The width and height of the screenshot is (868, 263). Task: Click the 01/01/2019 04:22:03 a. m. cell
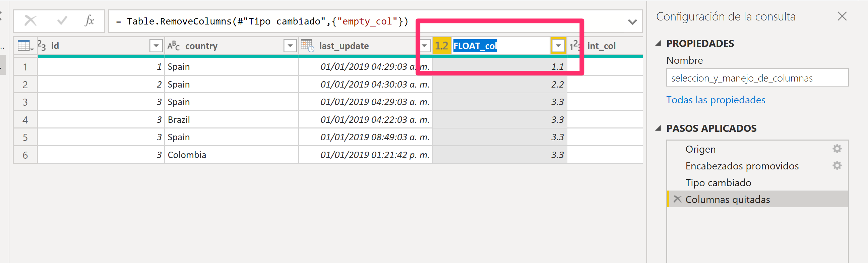(366, 120)
